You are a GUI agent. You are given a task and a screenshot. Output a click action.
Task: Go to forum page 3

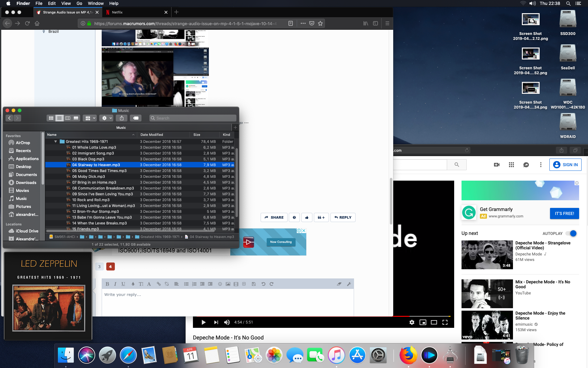tap(99, 266)
